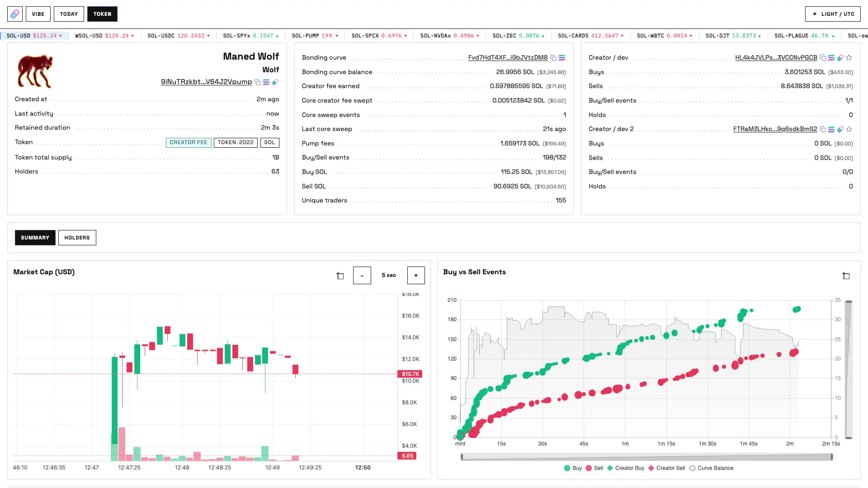The image size is (868, 488).
Task: Open Solana explorer for the token address
Action: pyautogui.click(x=266, y=82)
